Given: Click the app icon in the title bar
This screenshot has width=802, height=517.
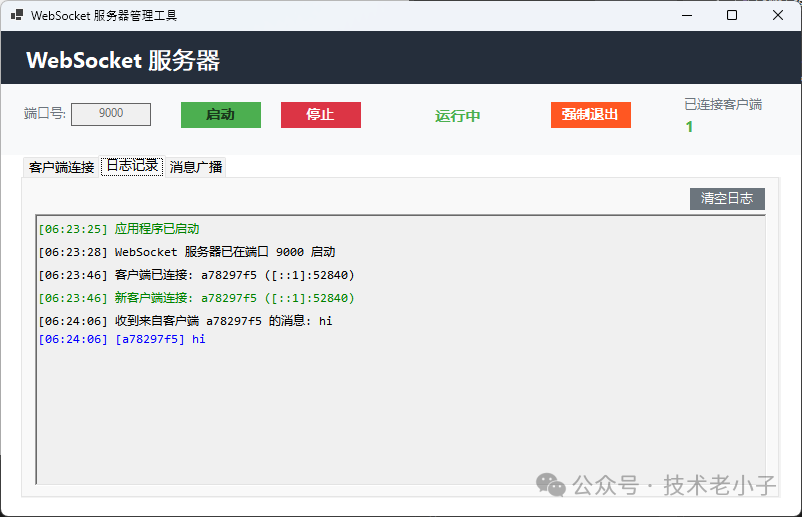Looking at the screenshot, I should point(16,15).
